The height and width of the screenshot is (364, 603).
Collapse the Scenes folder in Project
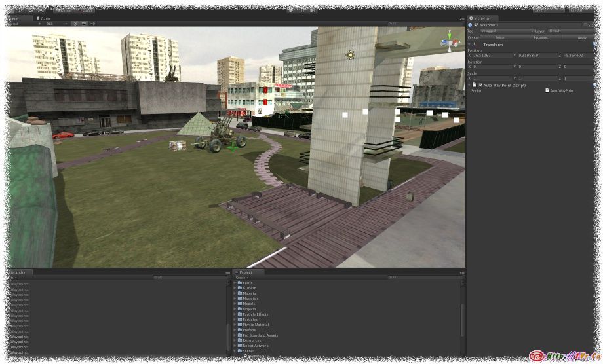pyautogui.click(x=235, y=351)
